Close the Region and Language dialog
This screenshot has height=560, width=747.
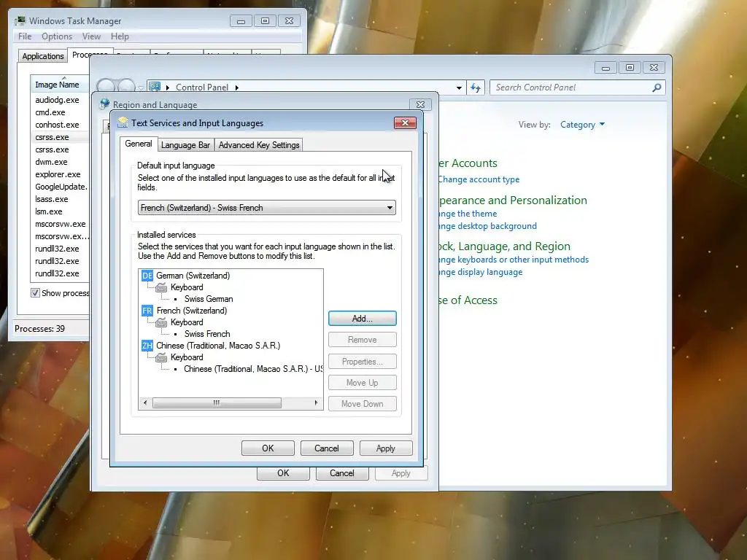420,104
